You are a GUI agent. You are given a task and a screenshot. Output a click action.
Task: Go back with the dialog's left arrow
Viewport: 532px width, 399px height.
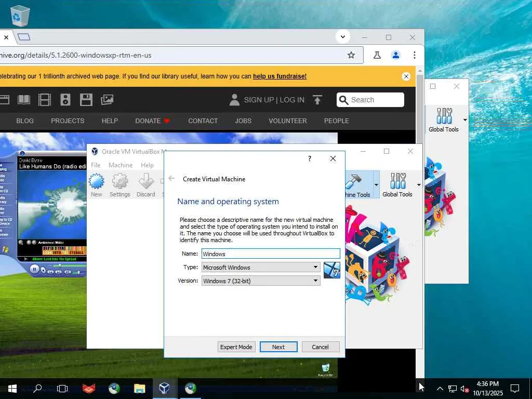coord(171,179)
